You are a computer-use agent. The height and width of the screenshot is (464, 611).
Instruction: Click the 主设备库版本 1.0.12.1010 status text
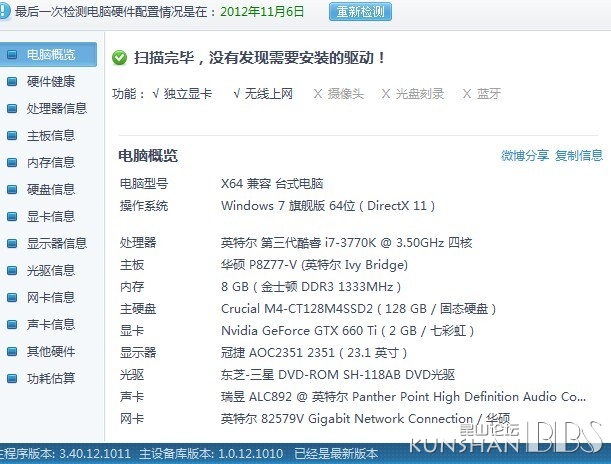pyautogui.click(x=211, y=453)
